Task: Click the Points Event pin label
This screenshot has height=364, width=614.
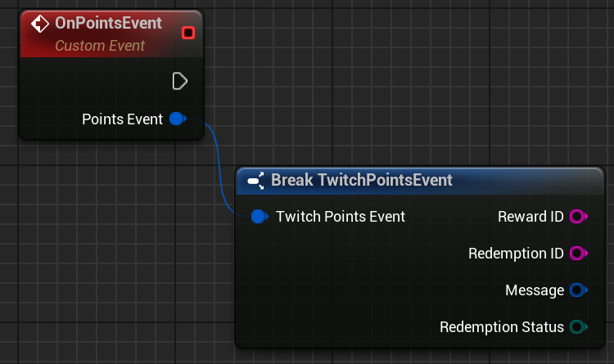Action: [122, 119]
